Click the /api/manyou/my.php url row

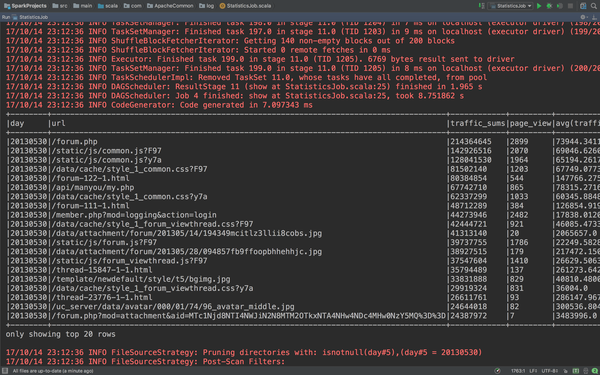[x=93, y=188]
